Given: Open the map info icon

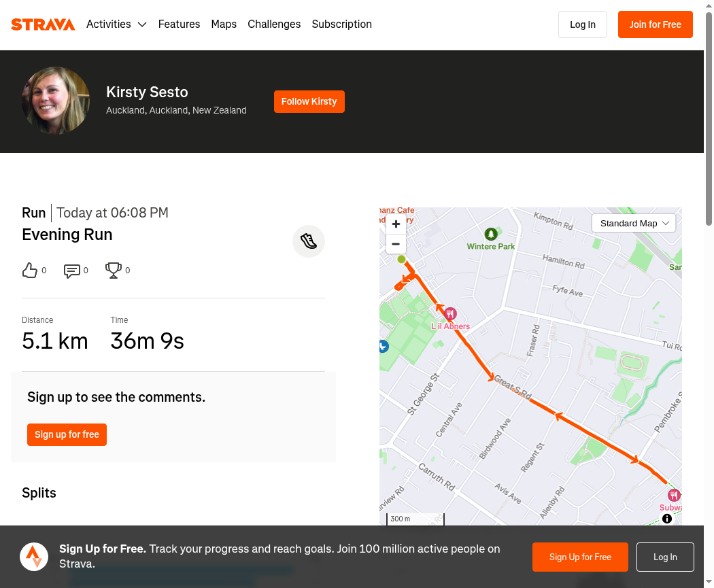Looking at the screenshot, I should (667, 519).
